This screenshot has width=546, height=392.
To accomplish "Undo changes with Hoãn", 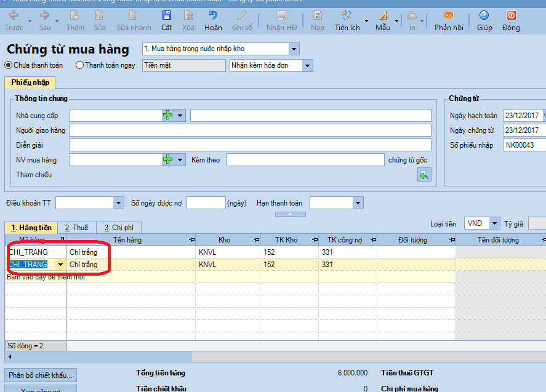I will (x=213, y=21).
